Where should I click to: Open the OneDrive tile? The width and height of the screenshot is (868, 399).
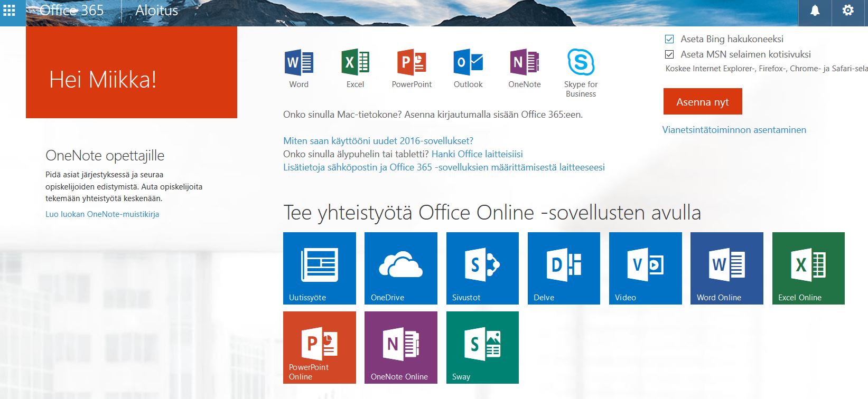pyautogui.click(x=400, y=268)
